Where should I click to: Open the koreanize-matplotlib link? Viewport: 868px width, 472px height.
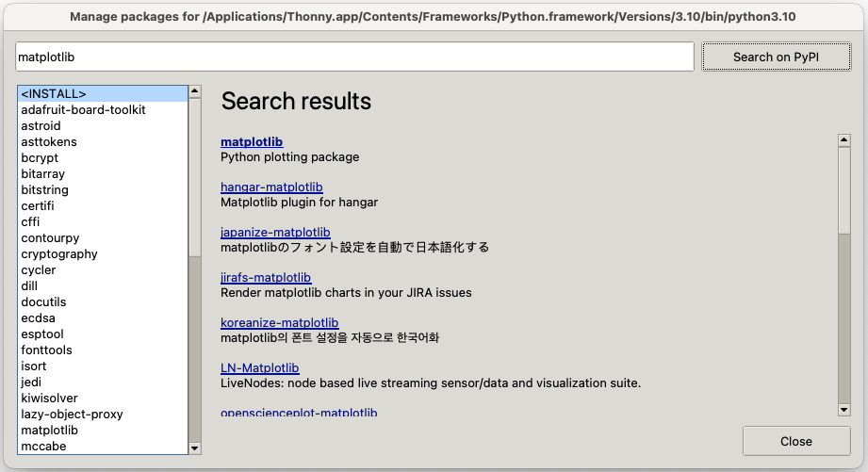[280, 322]
